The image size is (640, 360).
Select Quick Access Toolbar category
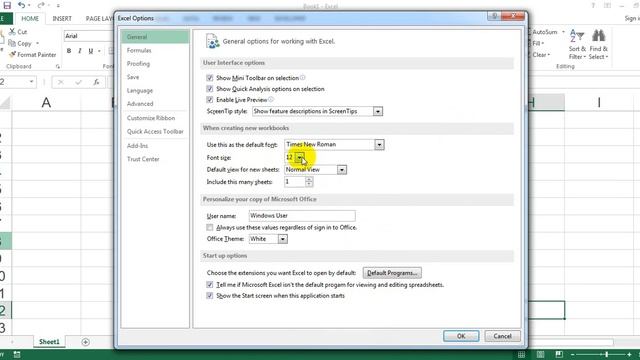pyautogui.click(x=155, y=131)
